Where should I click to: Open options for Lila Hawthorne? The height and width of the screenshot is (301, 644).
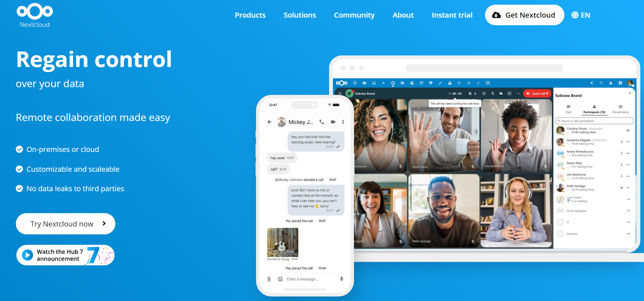point(628,176)
